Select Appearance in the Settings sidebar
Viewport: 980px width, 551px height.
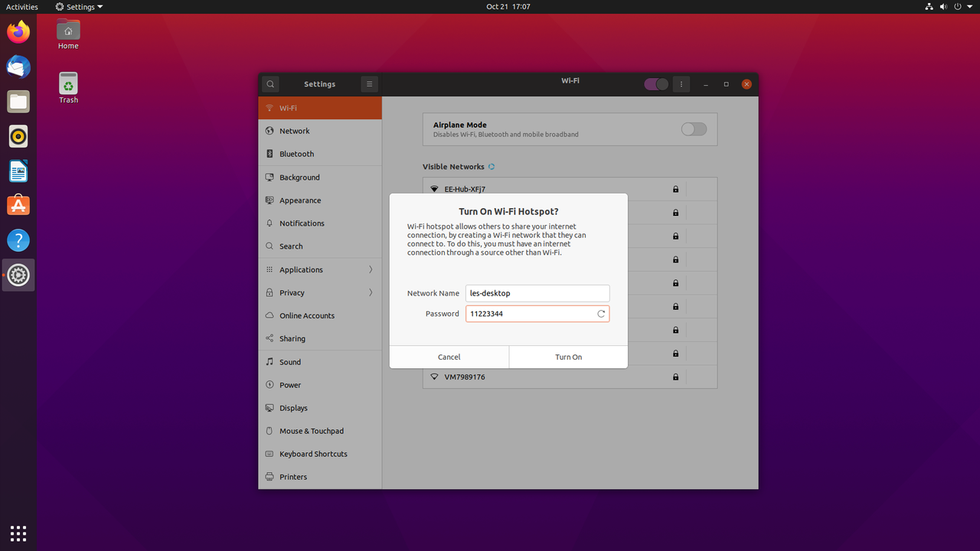pyautogui.click(x=320, y=201)
